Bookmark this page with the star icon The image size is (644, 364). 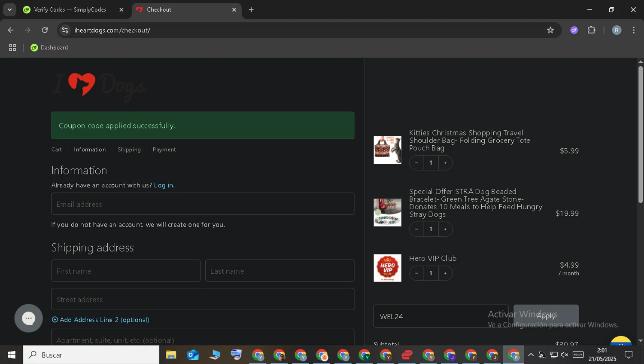pyautogui.click(x=550, y=30)
